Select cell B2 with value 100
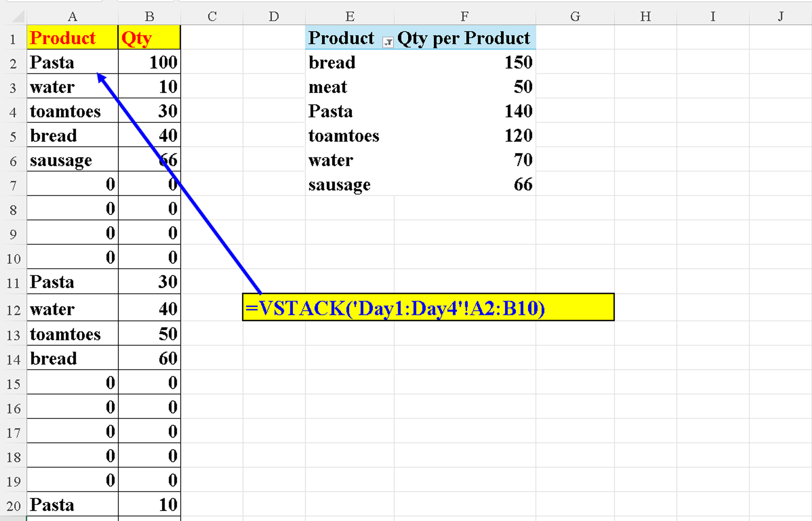 point(149,62)
